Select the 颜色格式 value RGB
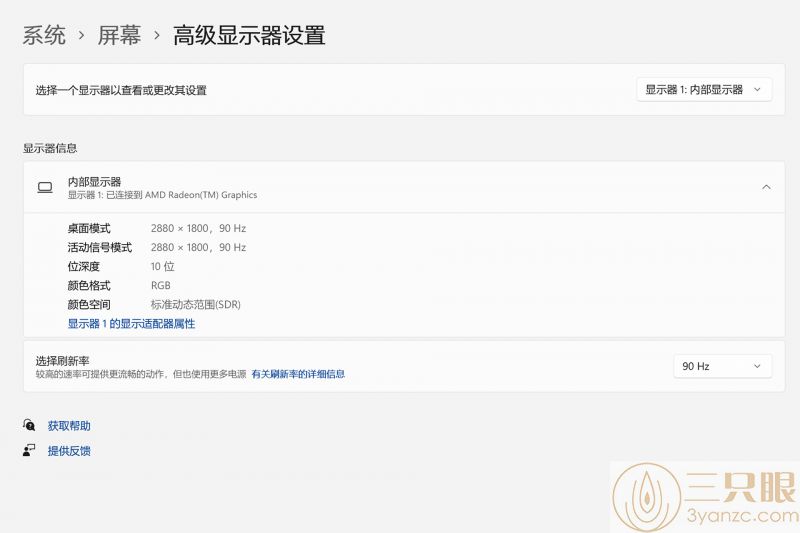The width and height of the screenshot is (800, 533). pos(161,286)
